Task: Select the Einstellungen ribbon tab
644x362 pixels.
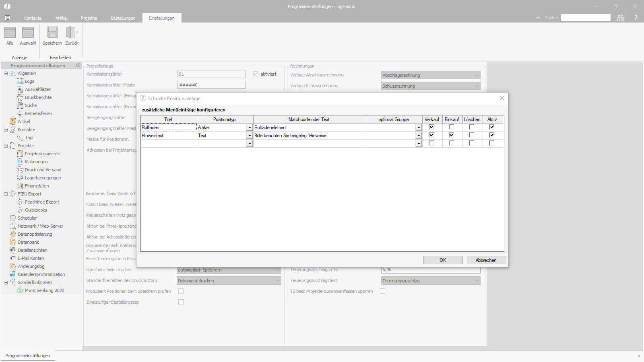Action: (x=162, y=18)
